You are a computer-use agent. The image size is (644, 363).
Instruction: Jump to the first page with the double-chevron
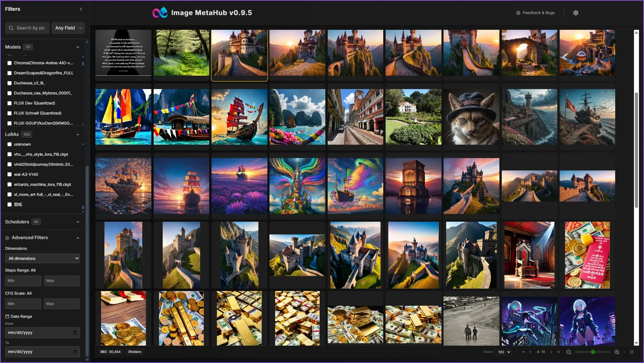[x=524, y=352]
